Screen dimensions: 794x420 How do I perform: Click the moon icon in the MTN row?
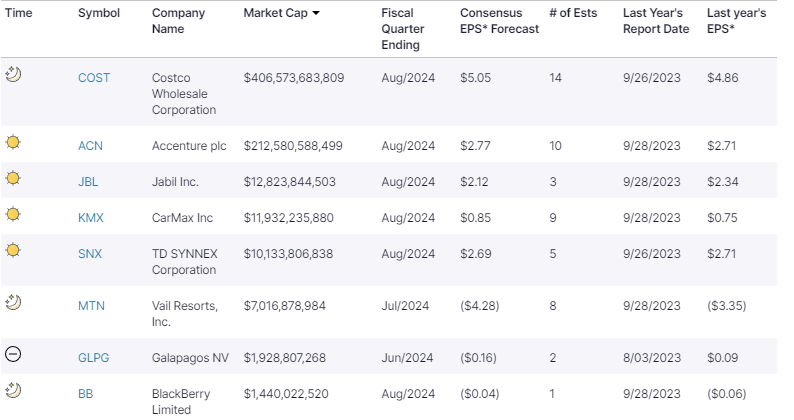[13, 301]
